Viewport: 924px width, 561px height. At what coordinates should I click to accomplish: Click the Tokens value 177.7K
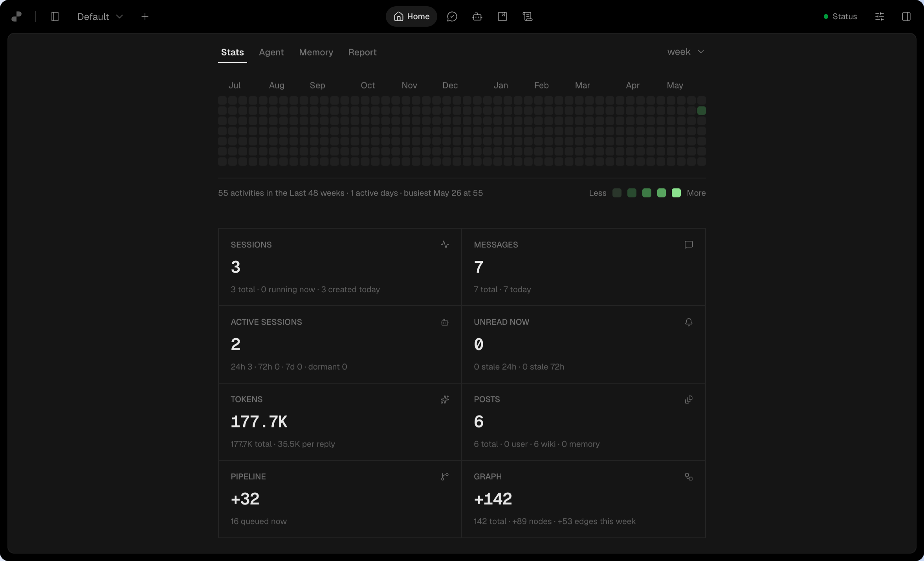click(x=259, y=422)
